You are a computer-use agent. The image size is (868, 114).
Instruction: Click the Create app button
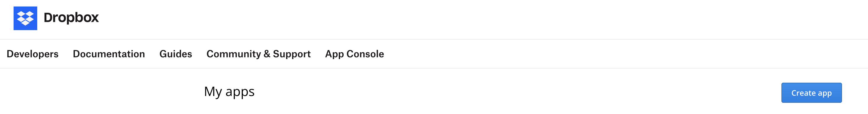click(x=811, y=93)
